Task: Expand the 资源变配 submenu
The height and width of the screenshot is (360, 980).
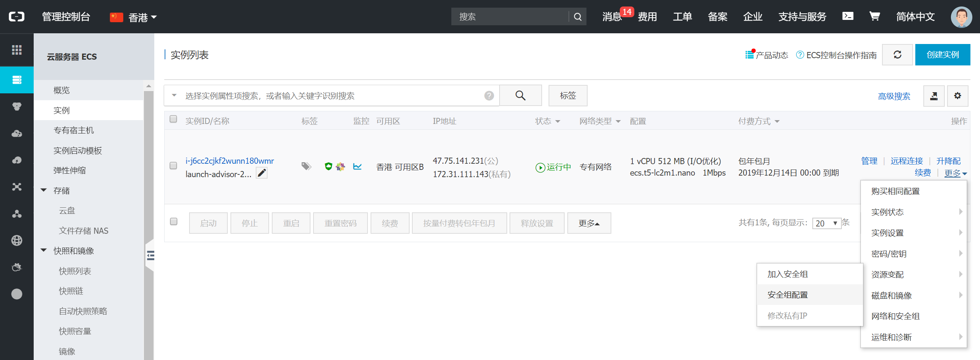Action: click(x=913, y=274)
